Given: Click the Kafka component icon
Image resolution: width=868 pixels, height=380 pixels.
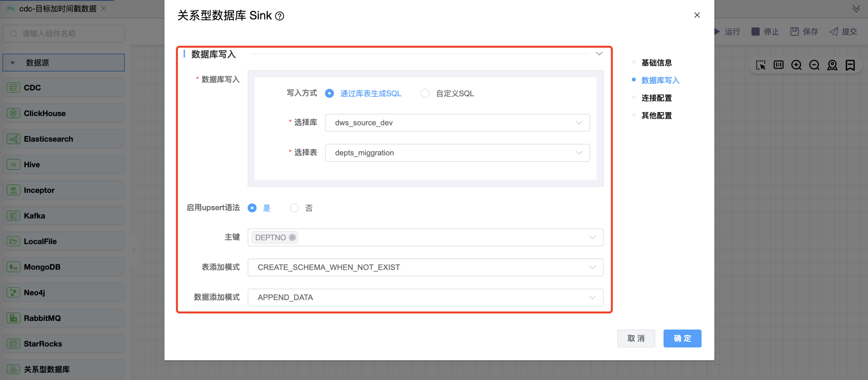Looking at the screenshot, I should (x=13, y=216).
